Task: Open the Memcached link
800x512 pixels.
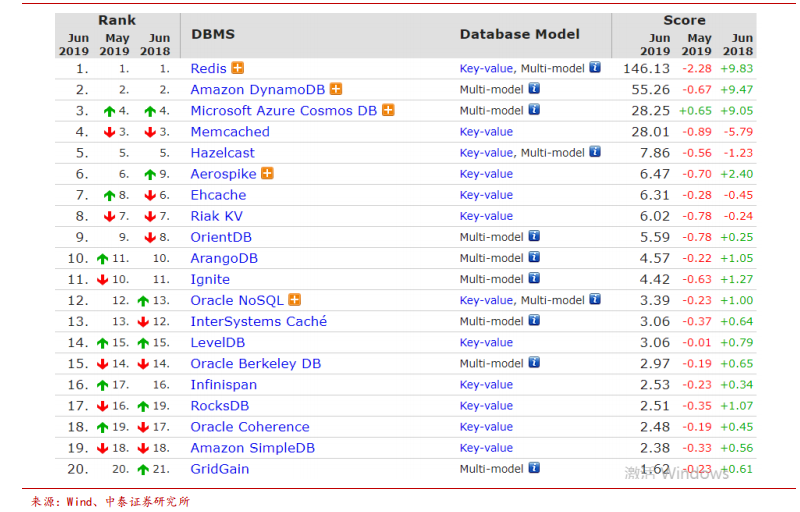Action: (230, 132)
